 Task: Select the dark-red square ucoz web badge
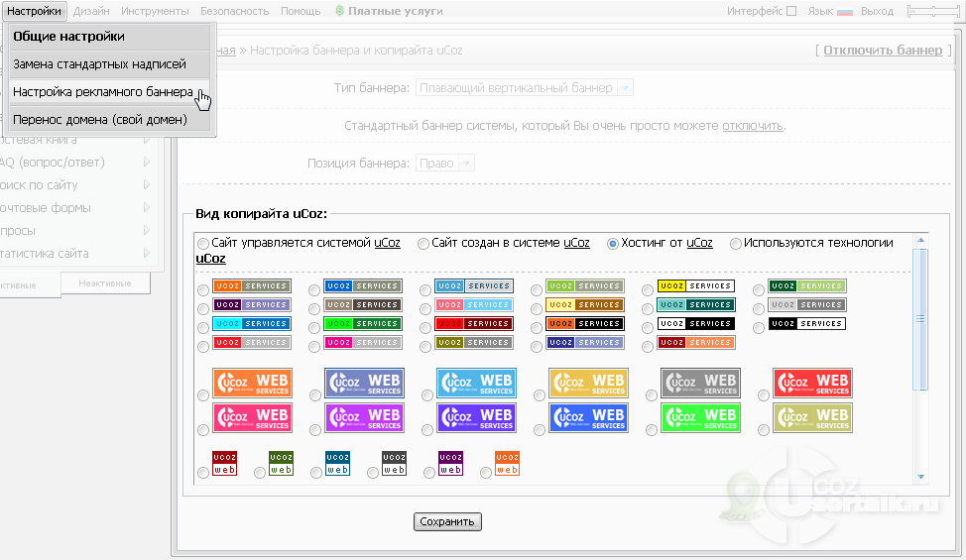[x=225, y=464]
